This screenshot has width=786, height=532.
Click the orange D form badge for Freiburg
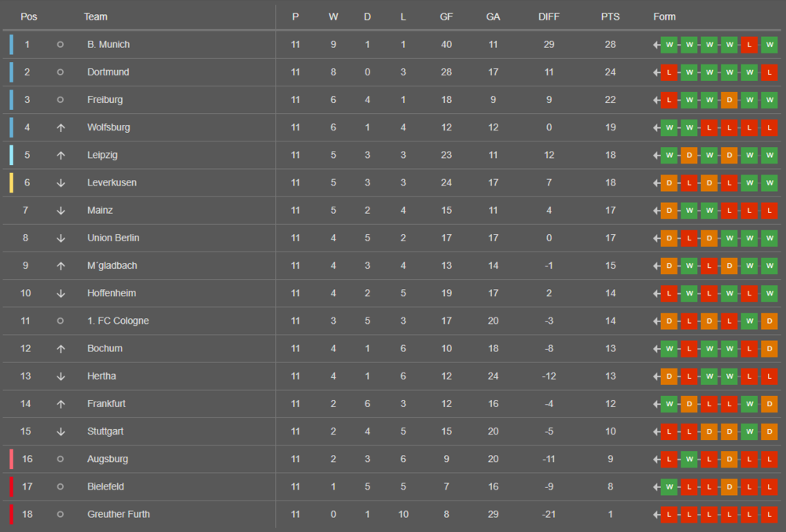tap(729, 100)
